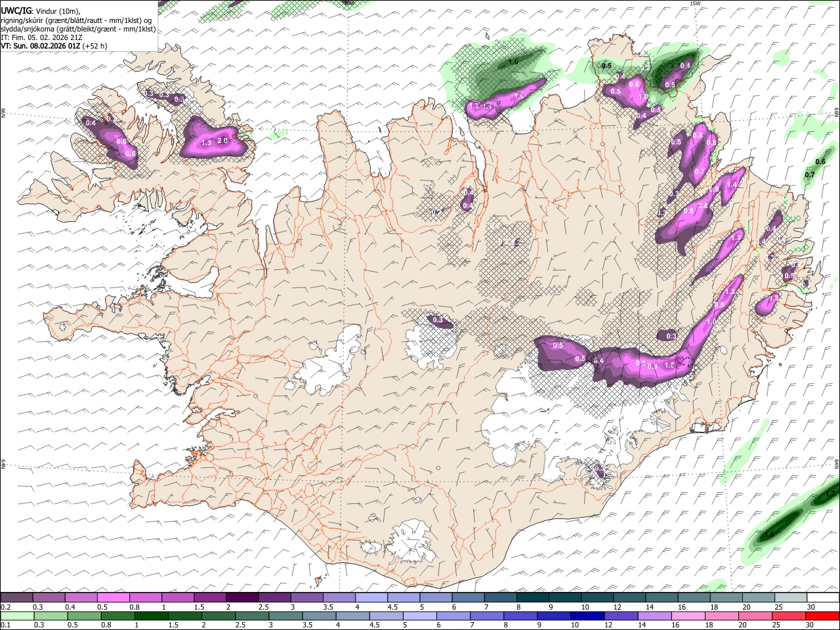This screenshot has width=840, height=630.
Task: Select the rain scale swatch between 4 and 4.5
Action: point(352,616)
